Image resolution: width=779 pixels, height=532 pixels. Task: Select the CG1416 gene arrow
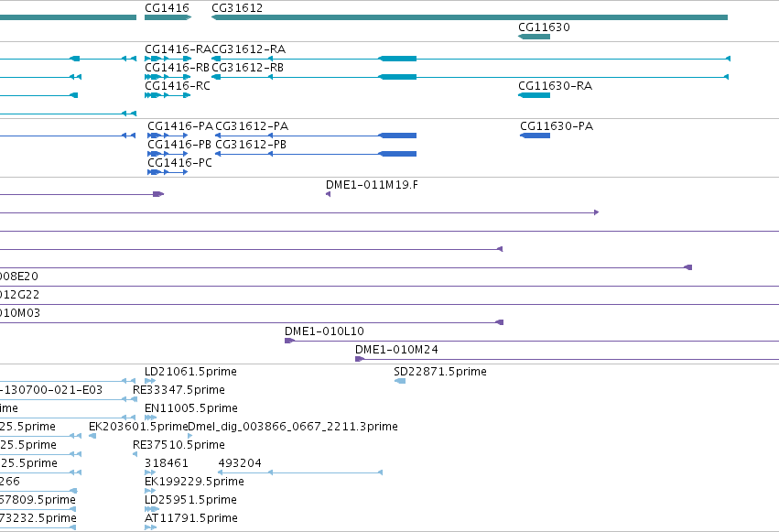click(x=168, y=17)
